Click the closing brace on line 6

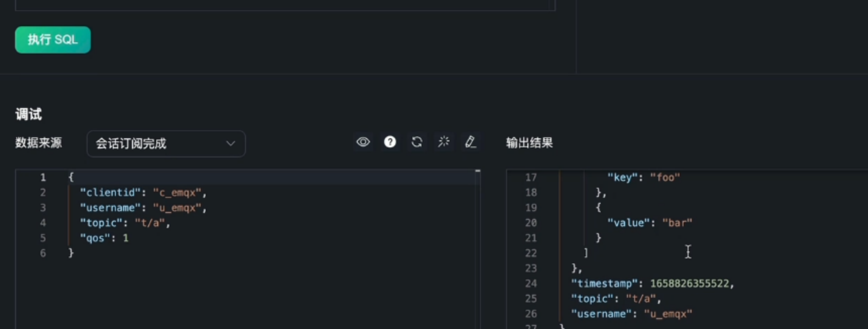[x=71, y=253]
